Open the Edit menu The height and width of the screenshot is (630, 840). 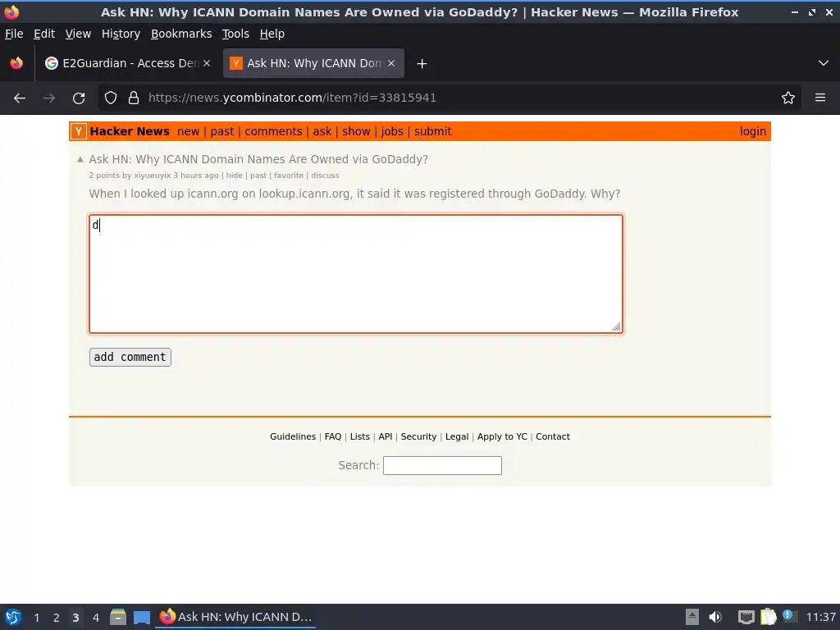click(x=44, y=34)
